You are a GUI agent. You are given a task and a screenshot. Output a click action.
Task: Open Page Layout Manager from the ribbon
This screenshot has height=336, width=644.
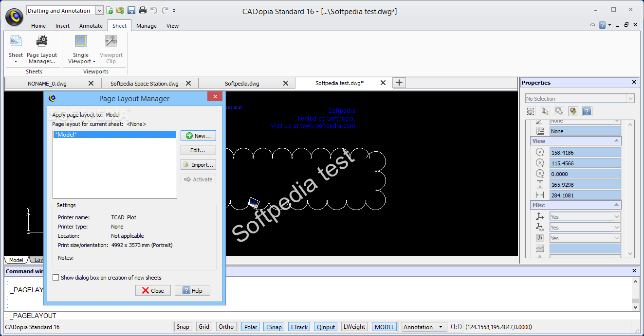pyautogui.click(x=42, y=49)
